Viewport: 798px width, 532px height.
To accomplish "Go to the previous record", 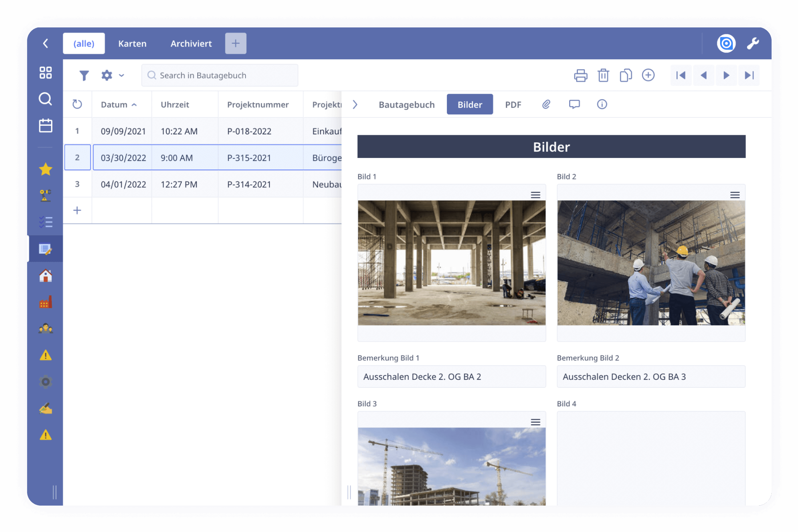I will tap(704, 75).
